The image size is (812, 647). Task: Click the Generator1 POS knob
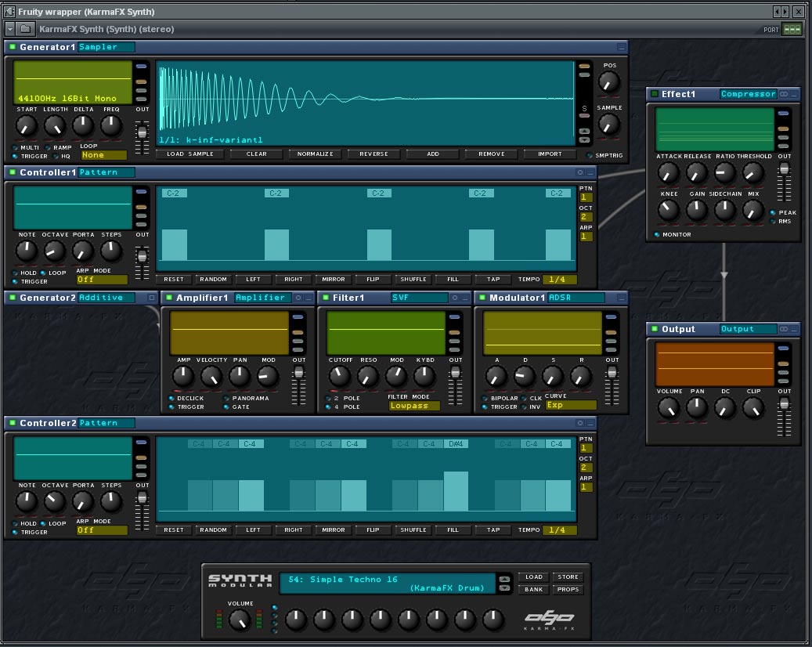pyautogui.click(x=609, y=81)
